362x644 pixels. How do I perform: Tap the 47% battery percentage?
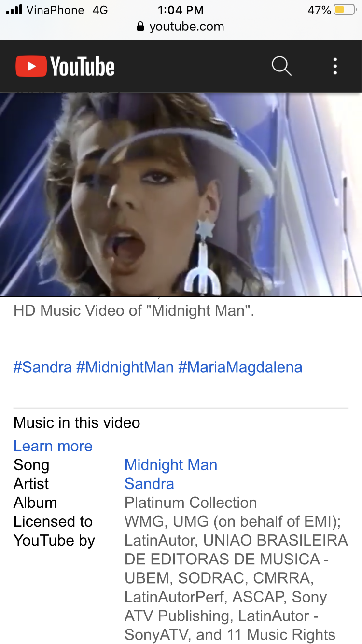point(319,10)
